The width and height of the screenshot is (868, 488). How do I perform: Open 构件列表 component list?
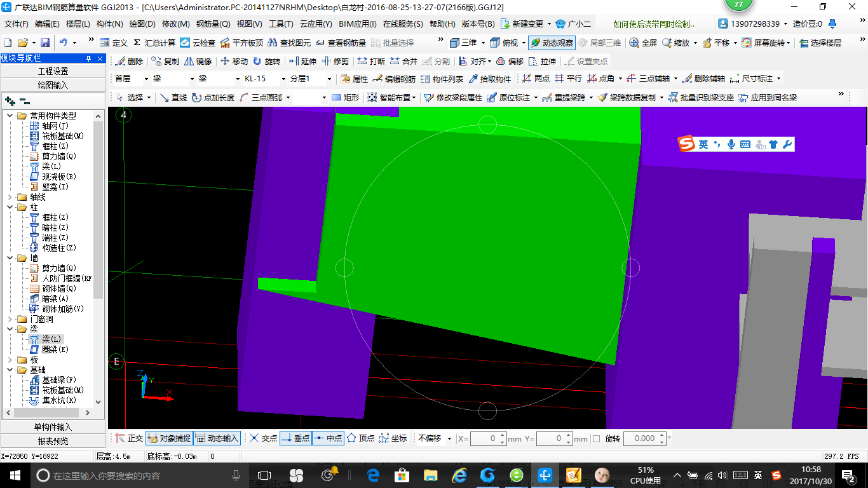442,79
